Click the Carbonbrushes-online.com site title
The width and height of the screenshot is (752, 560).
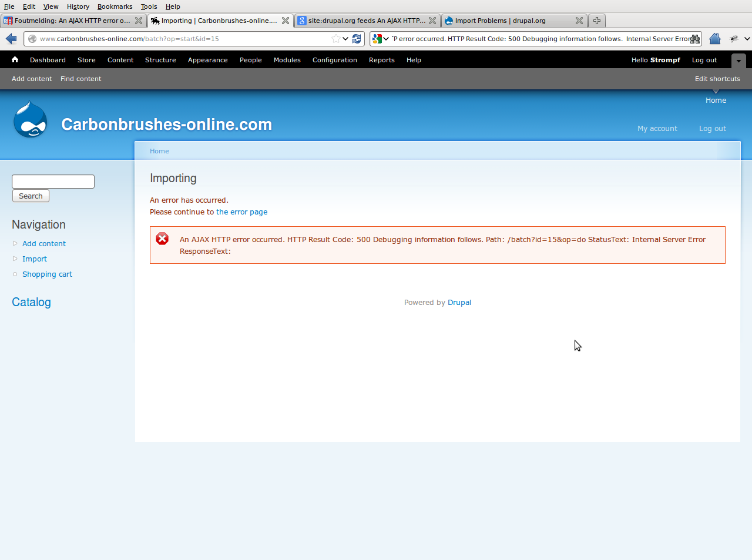[167, 125]
